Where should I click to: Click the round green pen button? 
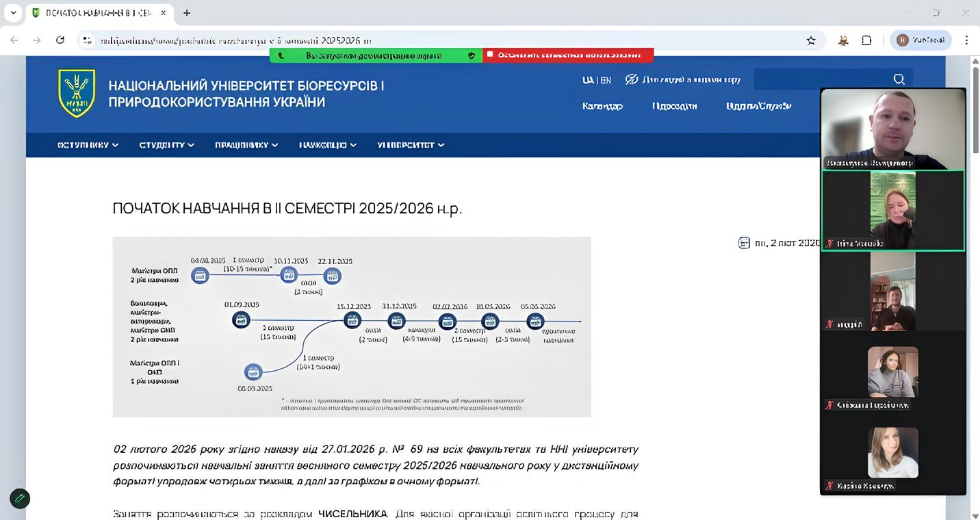pyautogui.click(x=20, y=498)
